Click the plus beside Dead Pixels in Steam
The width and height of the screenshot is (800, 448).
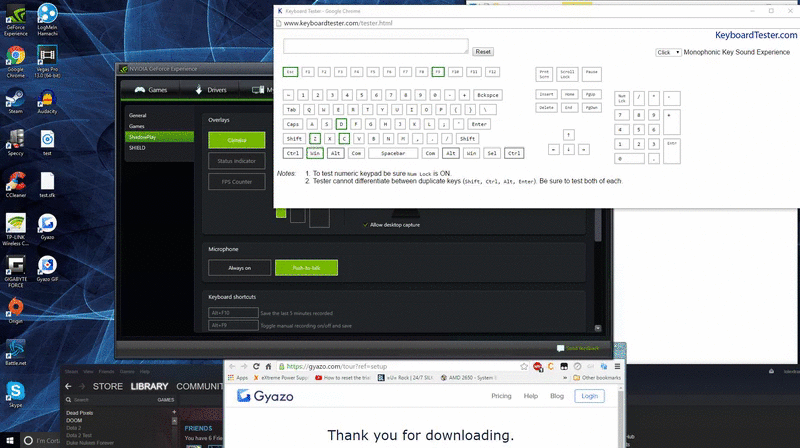pos(174,412)
